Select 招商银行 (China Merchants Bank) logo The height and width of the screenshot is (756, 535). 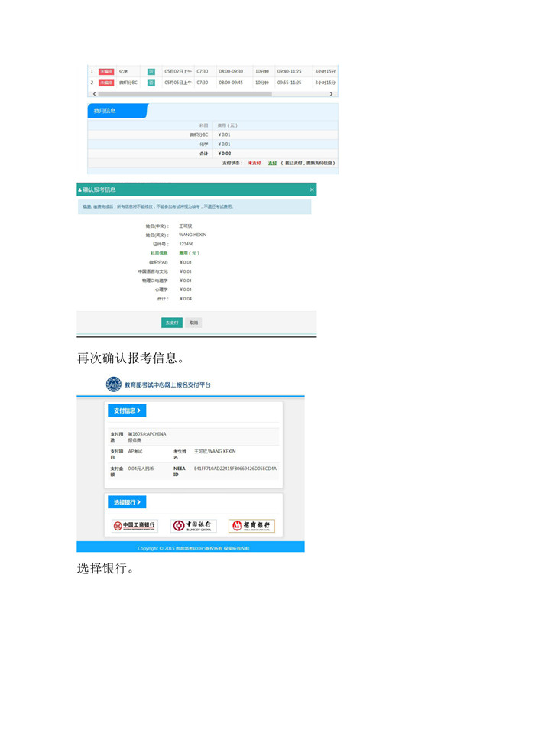pyautogui.click(x=251, y=526)
